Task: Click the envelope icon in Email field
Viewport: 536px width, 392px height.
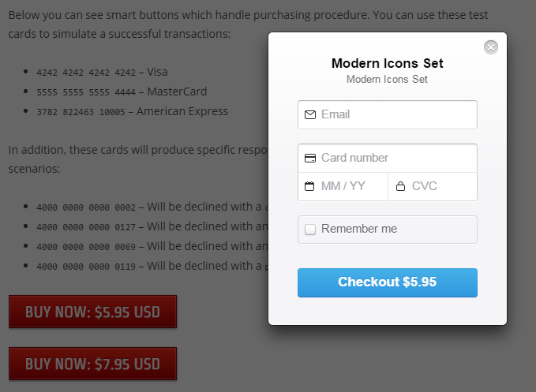Action: [x=310, y=115]
